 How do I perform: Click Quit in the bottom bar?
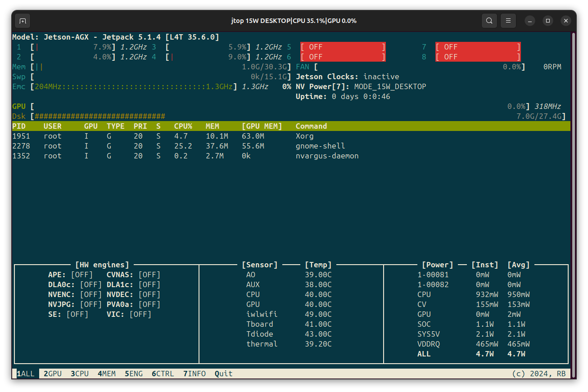coord(224,374)
